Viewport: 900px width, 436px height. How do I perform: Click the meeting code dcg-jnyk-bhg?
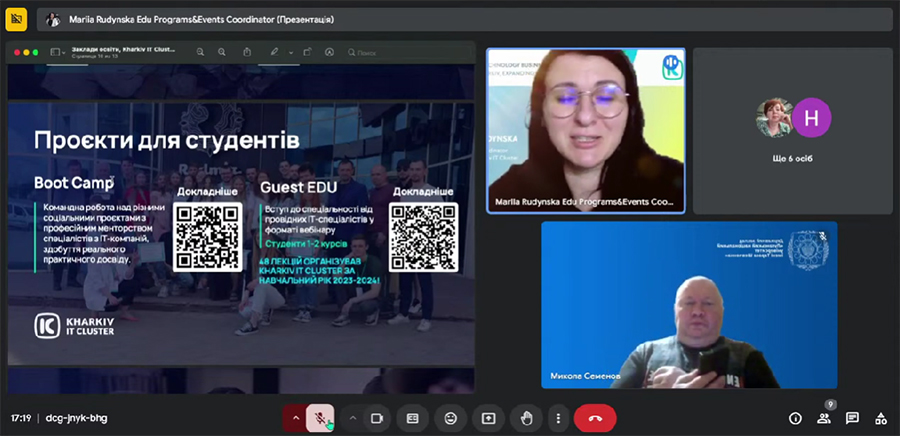[x=76, y=418]
